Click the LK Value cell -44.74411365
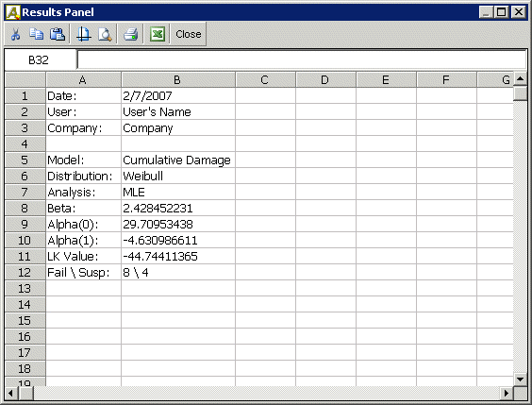The height and width of the screenshot is (405, 532). click(x=178, y=256)
